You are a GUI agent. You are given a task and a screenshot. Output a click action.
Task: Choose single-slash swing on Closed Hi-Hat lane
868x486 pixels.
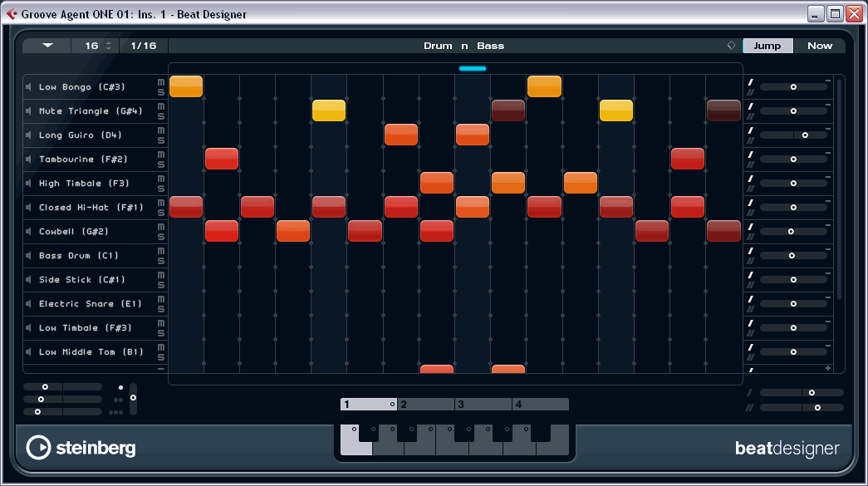751,203
